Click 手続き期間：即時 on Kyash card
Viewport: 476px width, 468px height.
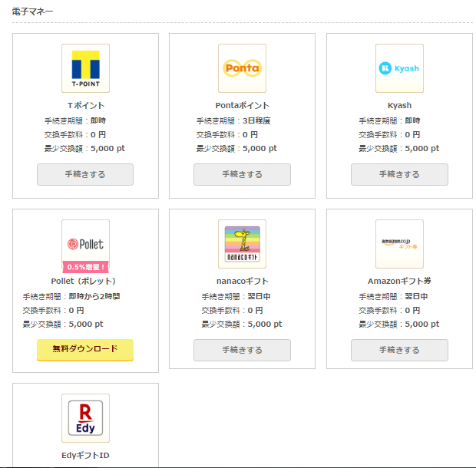389,120
